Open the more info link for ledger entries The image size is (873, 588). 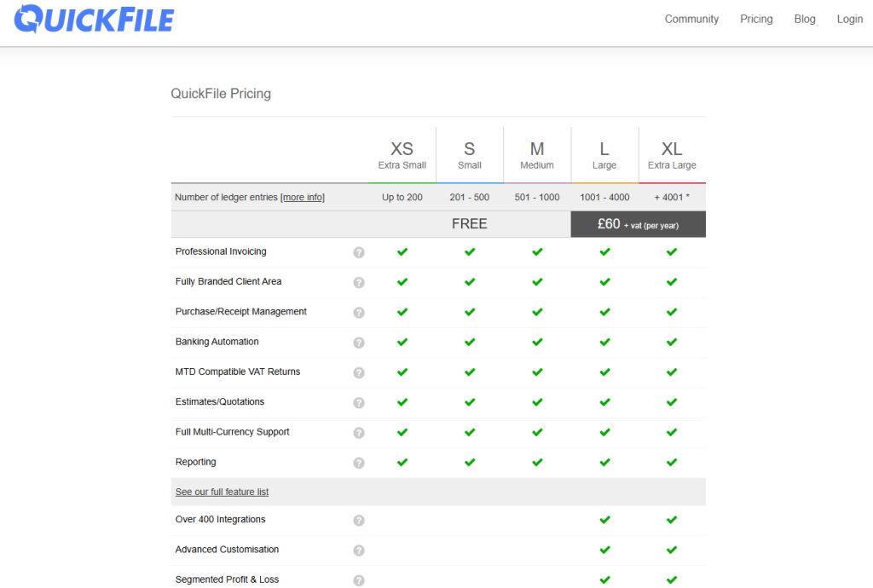coord(303,198)
